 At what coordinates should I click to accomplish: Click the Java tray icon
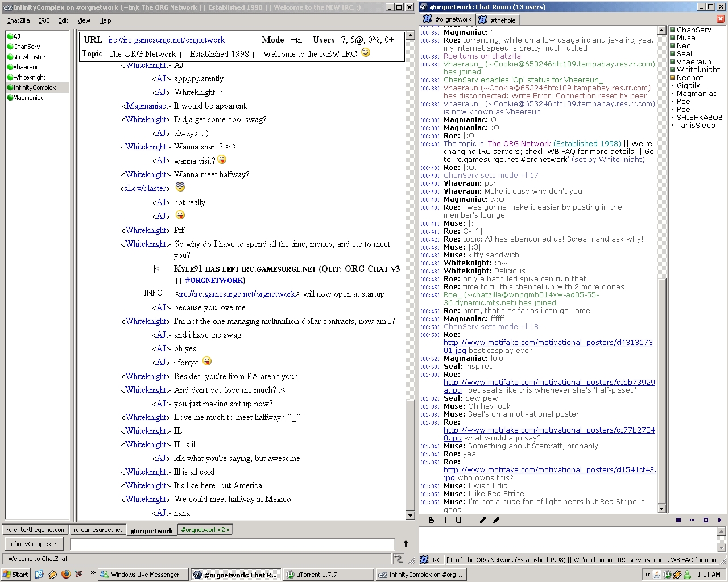[657, 575]
